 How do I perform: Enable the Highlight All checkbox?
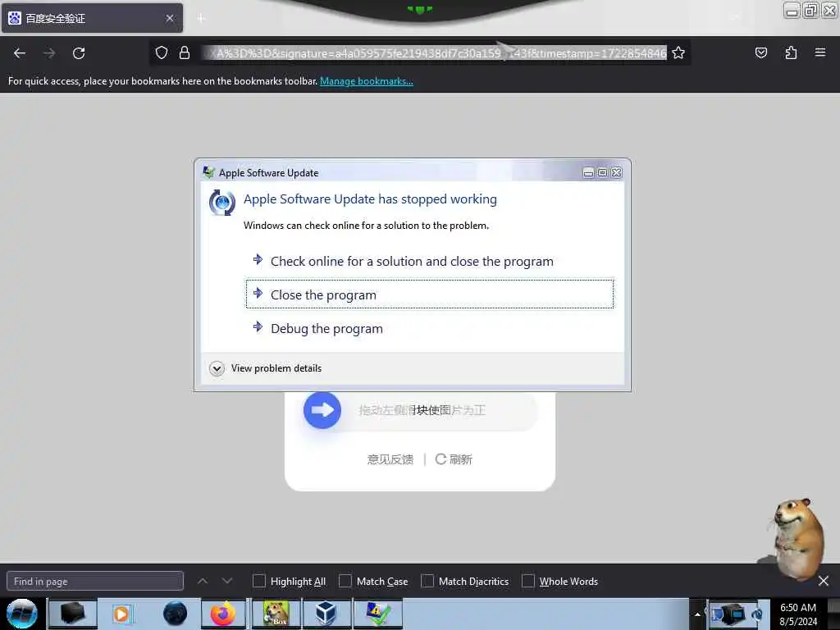(x=258, y=581)
